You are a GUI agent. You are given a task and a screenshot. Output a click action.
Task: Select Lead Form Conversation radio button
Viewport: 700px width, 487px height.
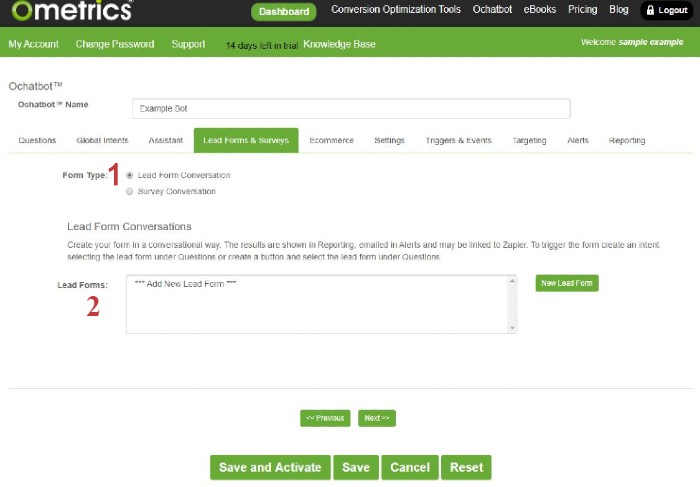[129, 175]
